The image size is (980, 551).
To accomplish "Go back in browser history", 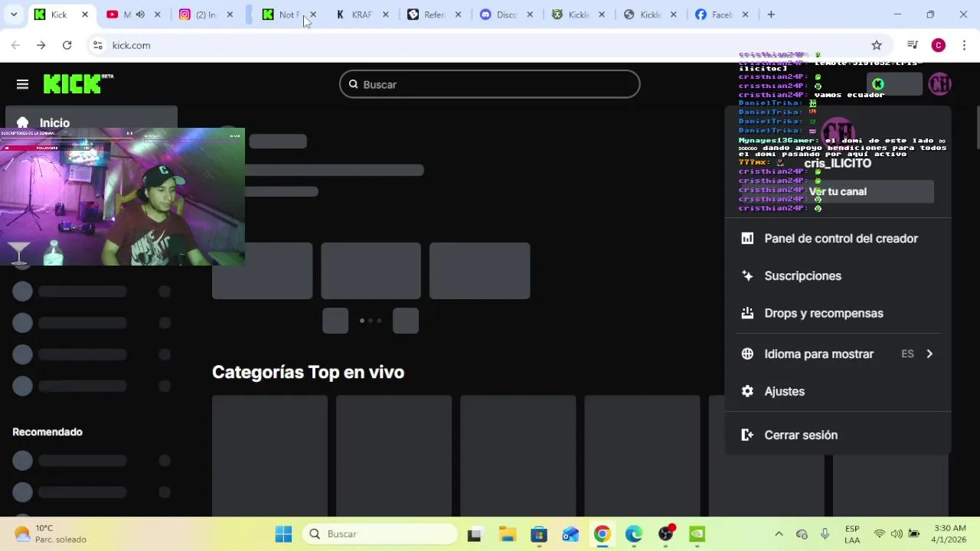I will 15,45.
